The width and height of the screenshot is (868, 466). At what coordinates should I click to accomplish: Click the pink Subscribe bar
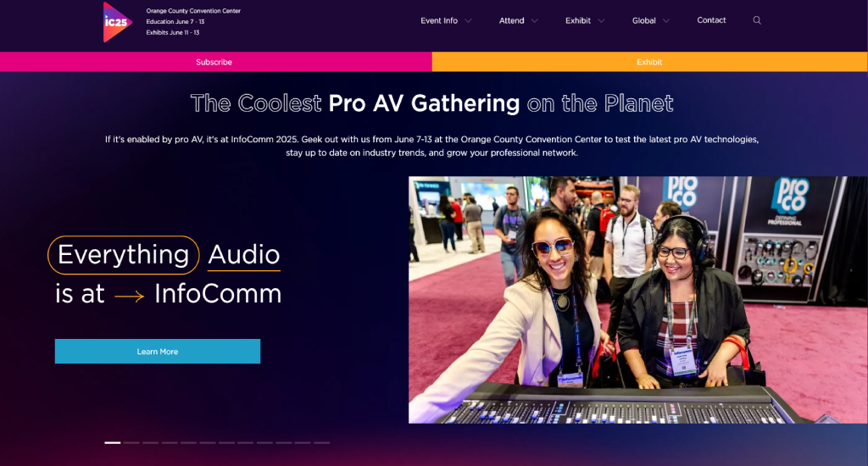[x=216, y=62]
